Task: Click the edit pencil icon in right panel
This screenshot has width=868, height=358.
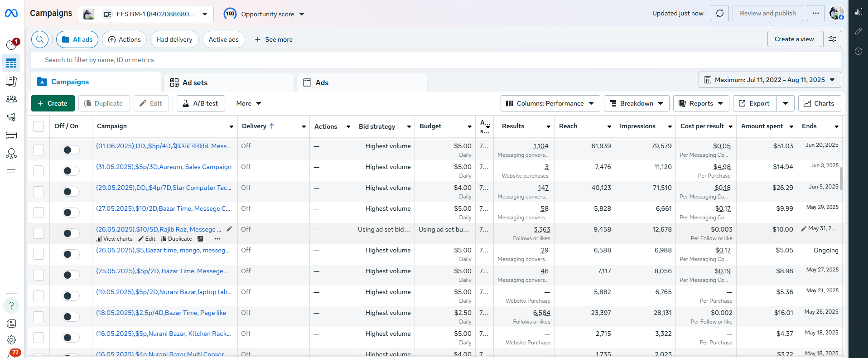Action: [x=858, y=31]
